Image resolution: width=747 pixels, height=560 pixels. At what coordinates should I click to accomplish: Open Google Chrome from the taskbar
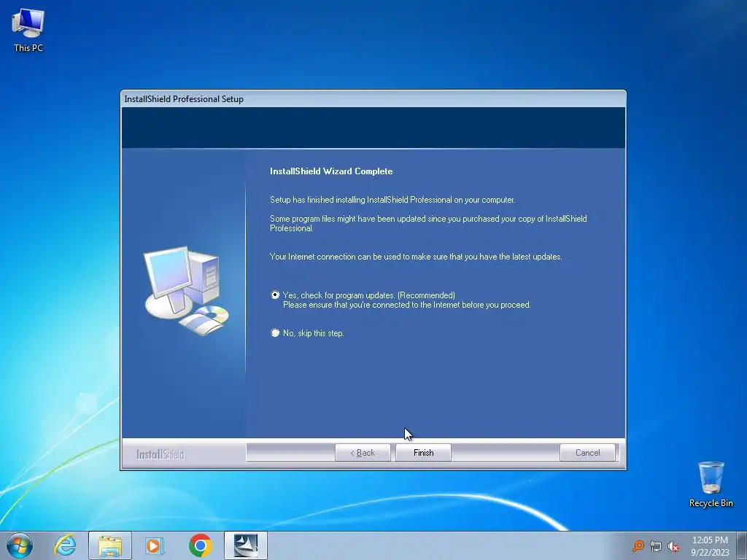click(200, 545)
